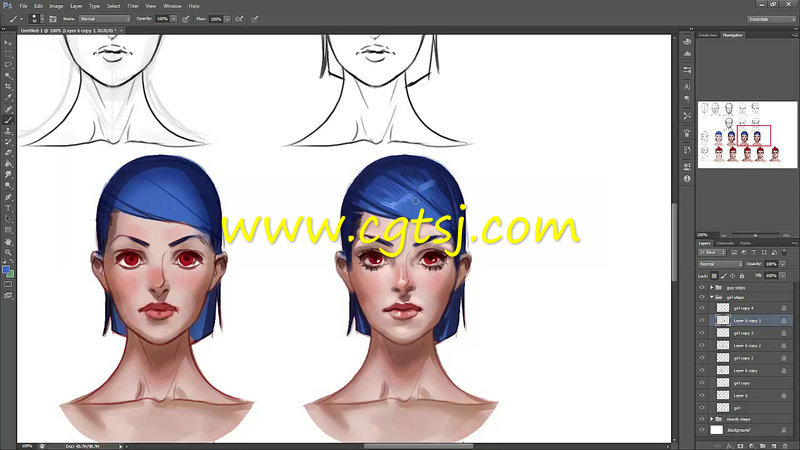
Task: Create a new layer from the Layers panel footer
Action: 774,446
